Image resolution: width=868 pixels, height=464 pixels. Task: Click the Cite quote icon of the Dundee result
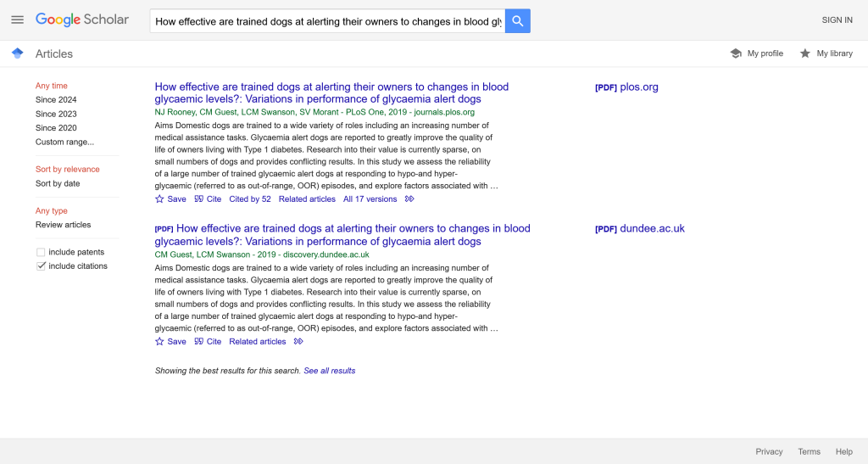coord(198,341)
